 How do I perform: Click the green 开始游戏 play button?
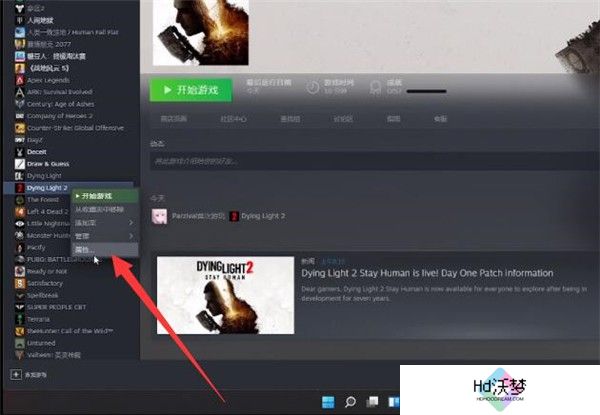pos(191,90)
